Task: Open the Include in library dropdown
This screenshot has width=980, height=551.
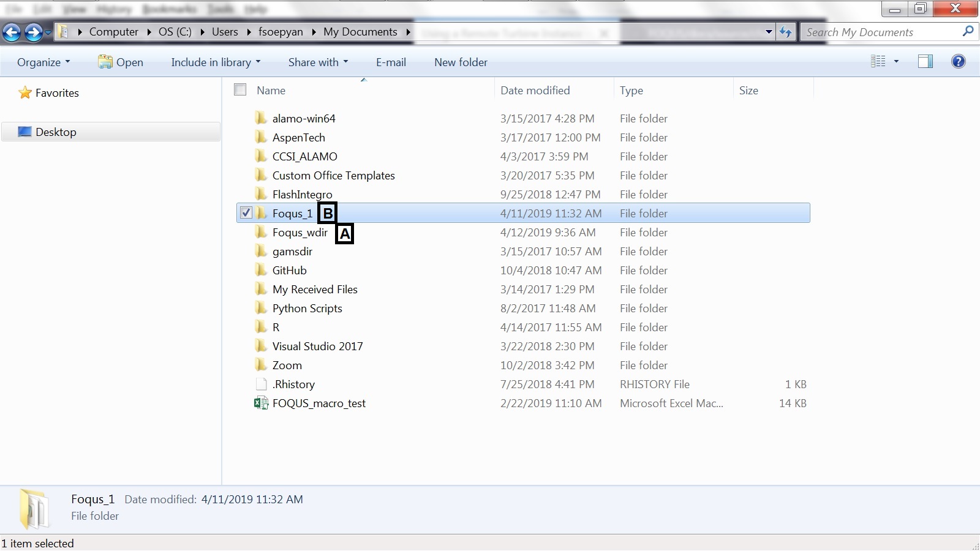Action: click(x=215, y=62)
